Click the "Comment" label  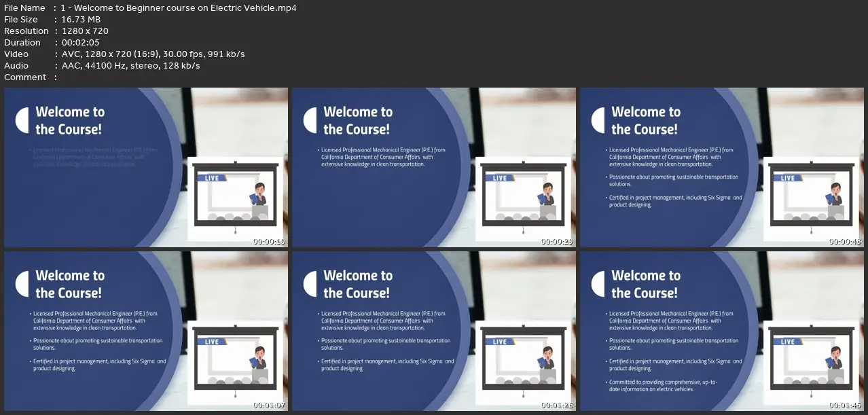(25, 77)
